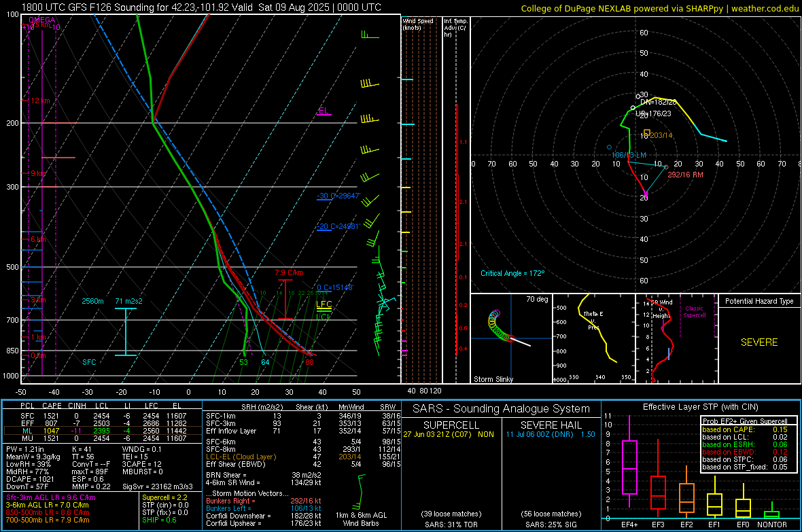
Task: Click the 'Storm Slinky' label
Action: [493, 379]
